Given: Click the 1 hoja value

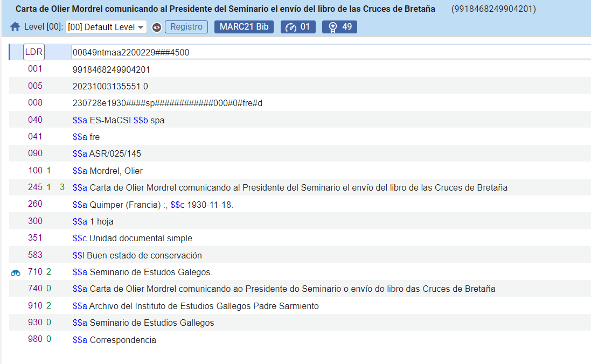Looking at the screenshot, I should point(101,221).
